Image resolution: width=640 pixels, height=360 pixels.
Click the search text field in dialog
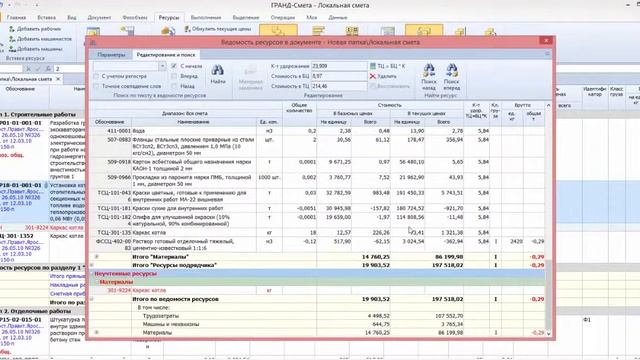pos(126,66)
